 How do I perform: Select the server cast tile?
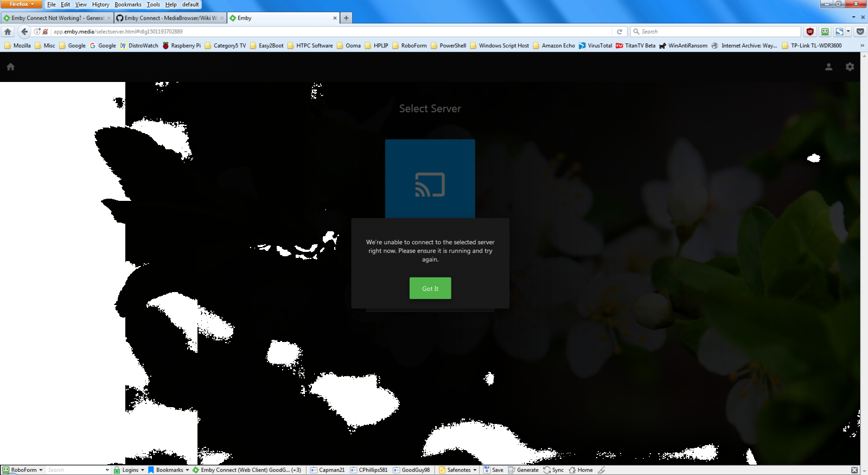point(430,179)
